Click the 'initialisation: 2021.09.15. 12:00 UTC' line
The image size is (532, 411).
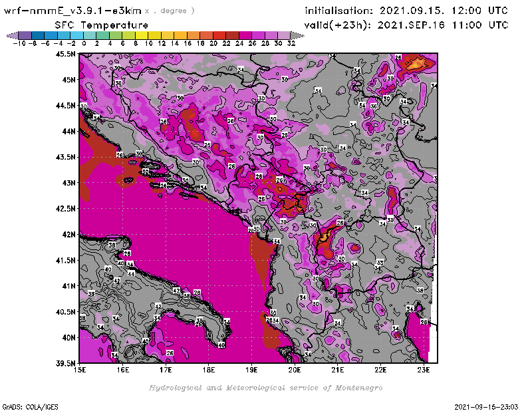coord(406,11)
